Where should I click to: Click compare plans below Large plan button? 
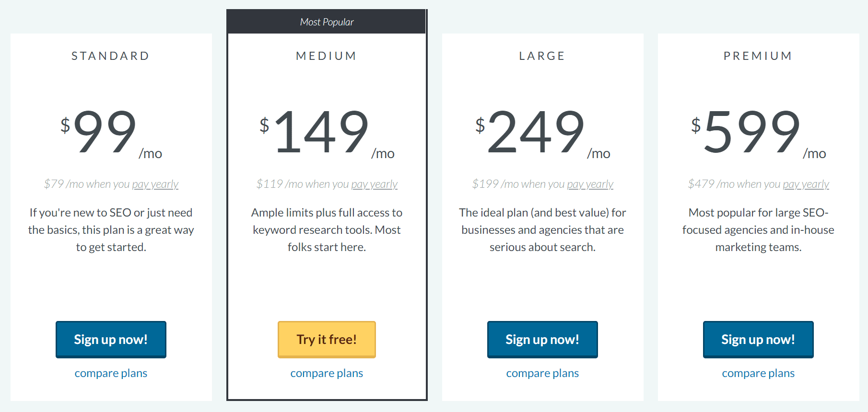[542, 373]
